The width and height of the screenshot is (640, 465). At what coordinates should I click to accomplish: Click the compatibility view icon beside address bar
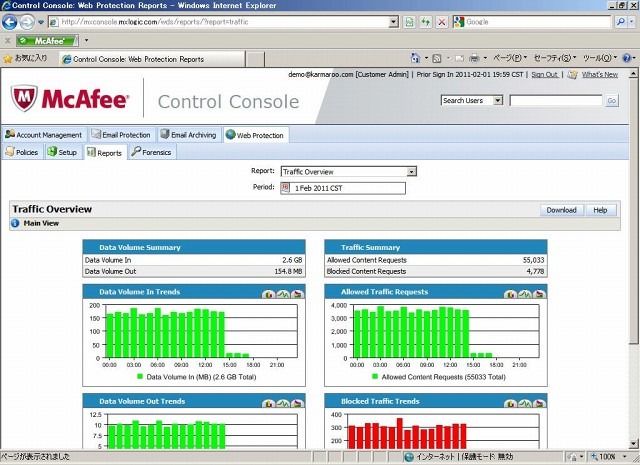409,22
